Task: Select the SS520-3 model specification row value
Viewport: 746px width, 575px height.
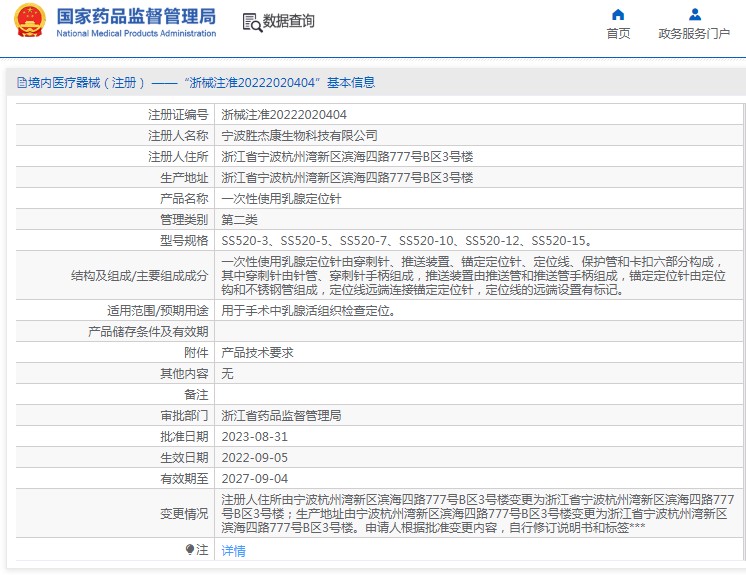Action: pos(407,241)
